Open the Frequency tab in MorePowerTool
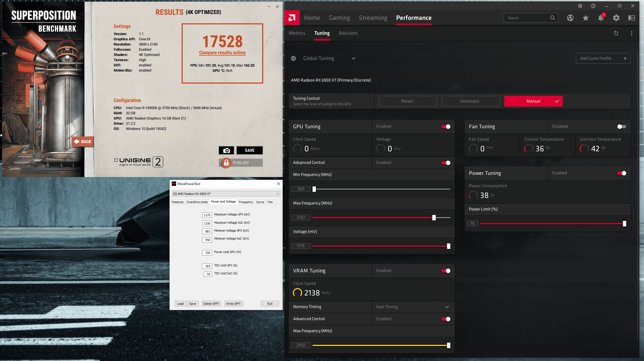The image size is (644, 361). (246, 202)
